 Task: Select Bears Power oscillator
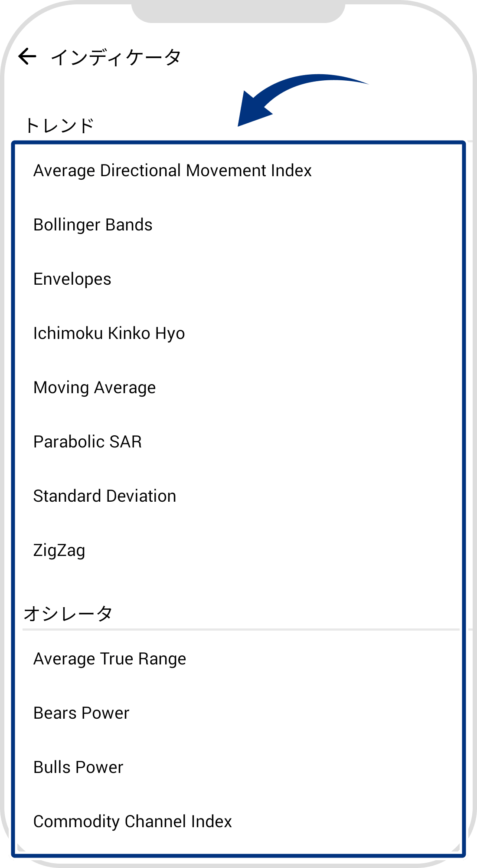click(x=82, y=713)
